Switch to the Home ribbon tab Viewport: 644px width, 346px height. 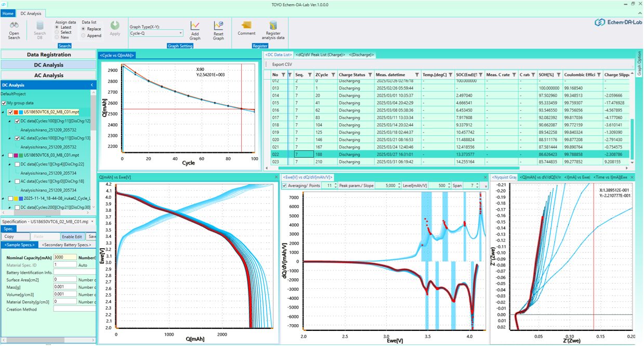(x=8, y=13)
